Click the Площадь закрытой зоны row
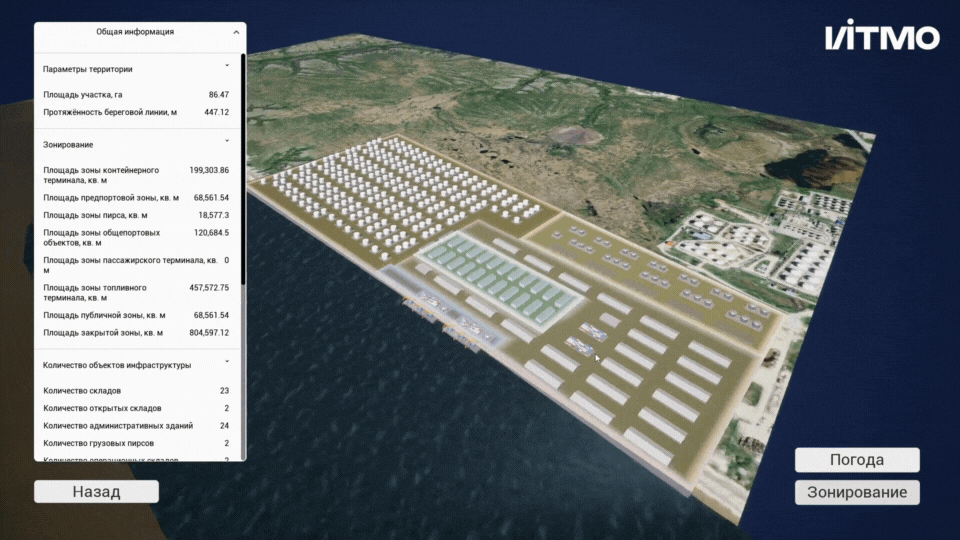This screenshot has width=960, height=540. (x=136, y=333)
